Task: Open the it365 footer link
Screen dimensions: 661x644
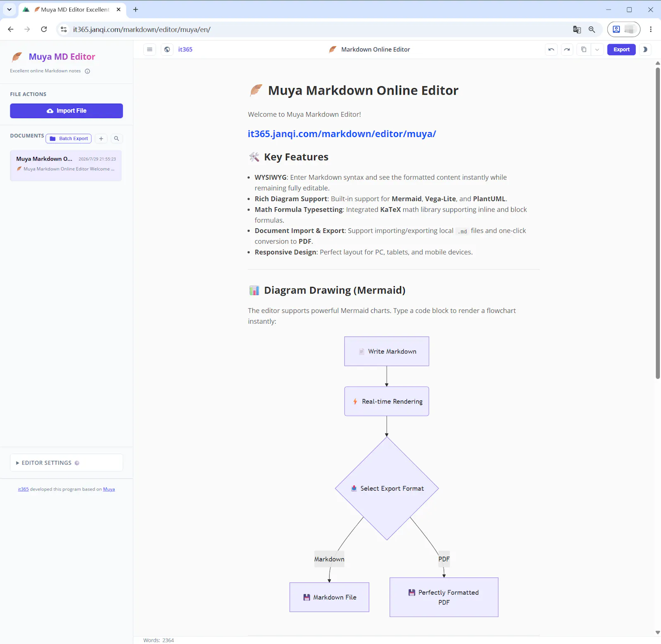Action: [23, 489]
